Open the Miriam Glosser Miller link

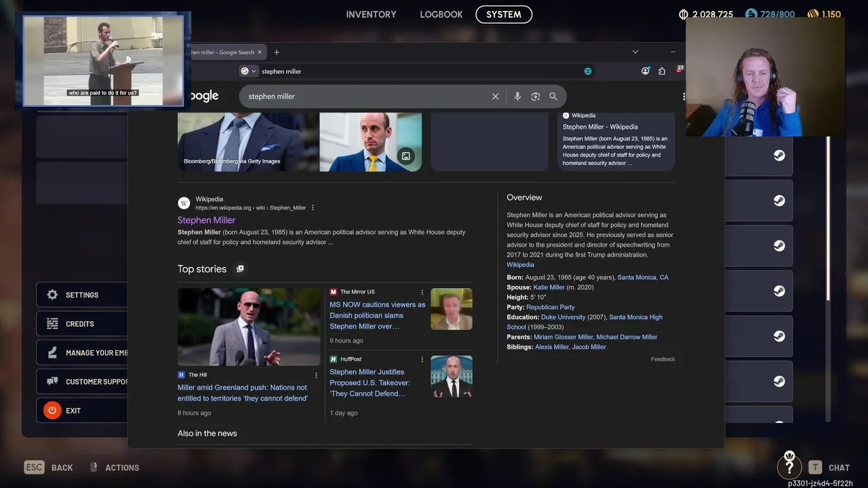[563, 337]
